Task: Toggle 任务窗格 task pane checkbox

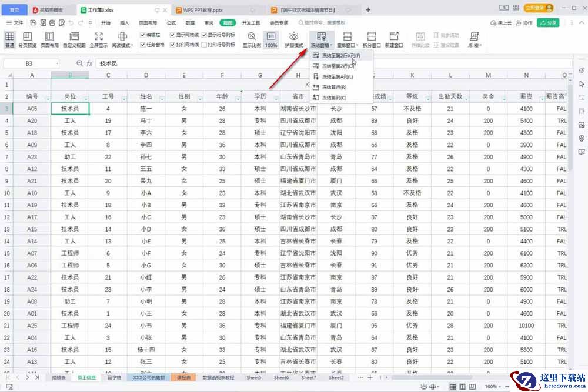Action: click(x=142, y=45)
